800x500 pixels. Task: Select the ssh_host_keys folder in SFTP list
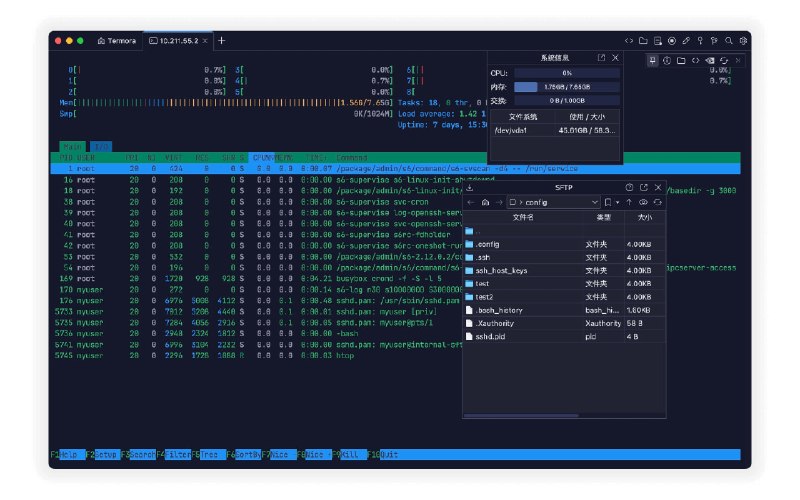click(564, 271)
